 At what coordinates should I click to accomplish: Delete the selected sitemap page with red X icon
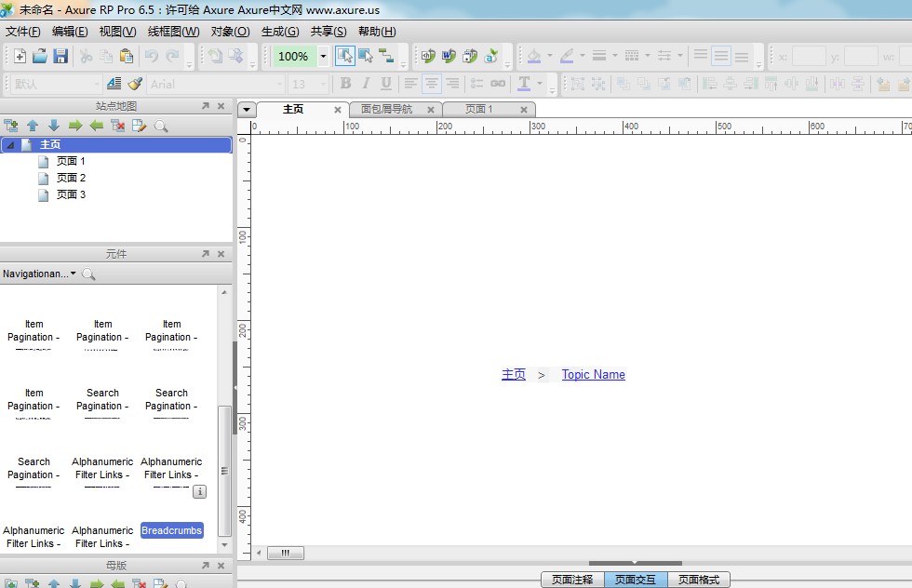[x=118, y=126]
